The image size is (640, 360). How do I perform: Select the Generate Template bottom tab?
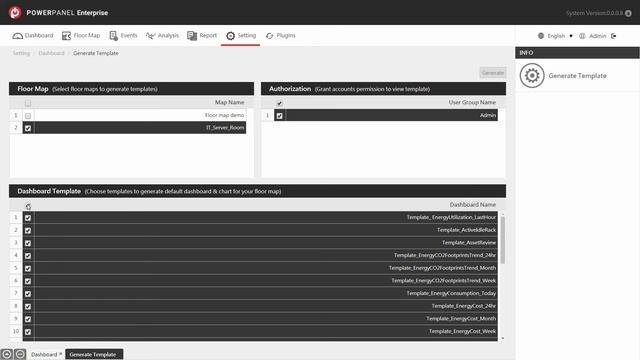(94, 354)
